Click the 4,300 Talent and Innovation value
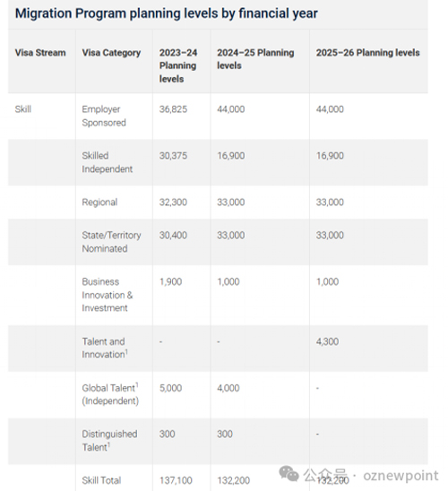This screenshot has height=491, width=448. 327,341
